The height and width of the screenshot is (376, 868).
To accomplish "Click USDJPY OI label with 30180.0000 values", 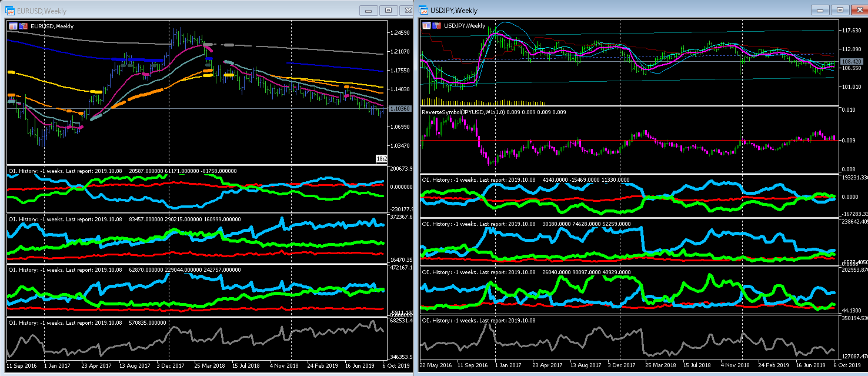I will tap(526, 224).
